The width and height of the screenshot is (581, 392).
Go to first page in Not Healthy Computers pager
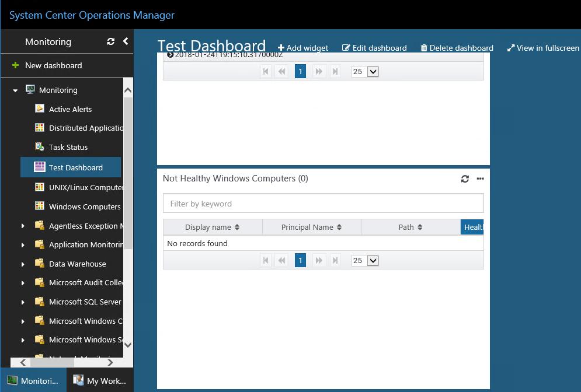(266, 260)
